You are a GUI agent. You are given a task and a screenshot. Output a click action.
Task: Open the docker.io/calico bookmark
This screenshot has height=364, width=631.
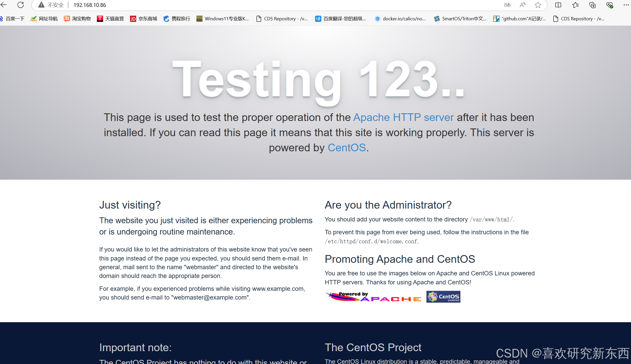click(400, 18)
